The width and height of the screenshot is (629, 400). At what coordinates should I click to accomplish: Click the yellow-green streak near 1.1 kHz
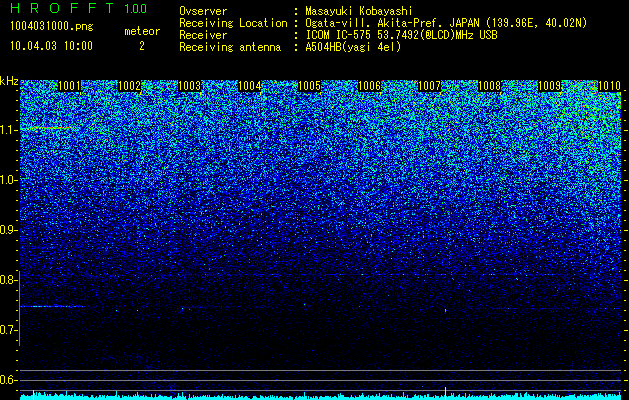point(51,128)
